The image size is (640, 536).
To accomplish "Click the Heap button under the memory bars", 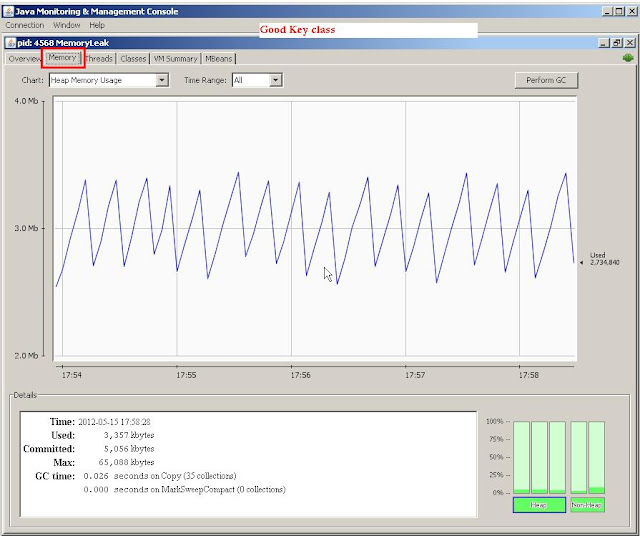I will point(539,505).
